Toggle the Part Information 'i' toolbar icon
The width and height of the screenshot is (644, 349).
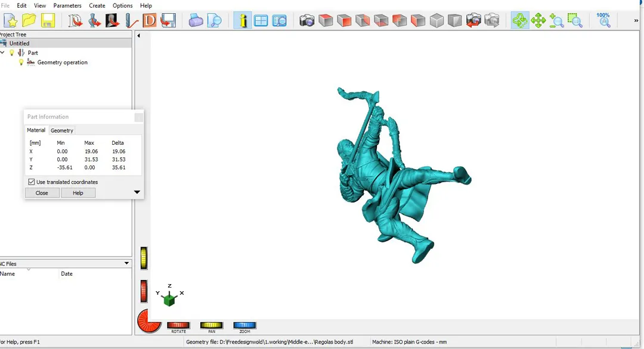click(x=243, y=20)
